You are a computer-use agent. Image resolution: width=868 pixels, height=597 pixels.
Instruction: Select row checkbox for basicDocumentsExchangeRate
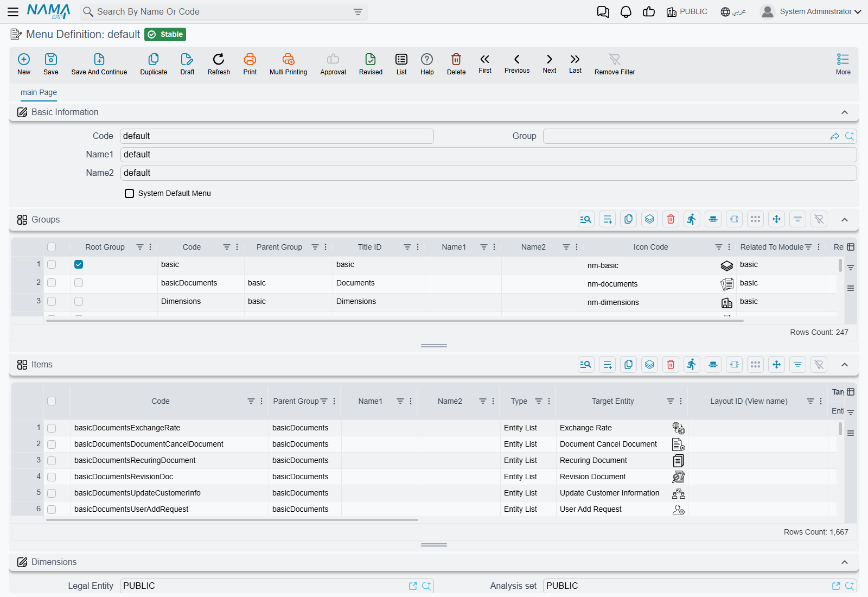click(52, 428)
